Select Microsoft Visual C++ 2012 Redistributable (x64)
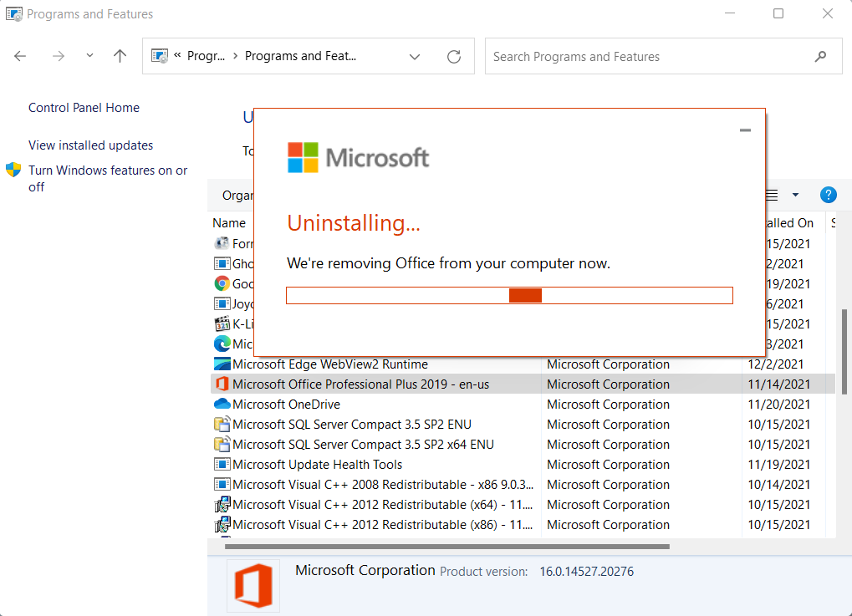 [x=383, y=505]
